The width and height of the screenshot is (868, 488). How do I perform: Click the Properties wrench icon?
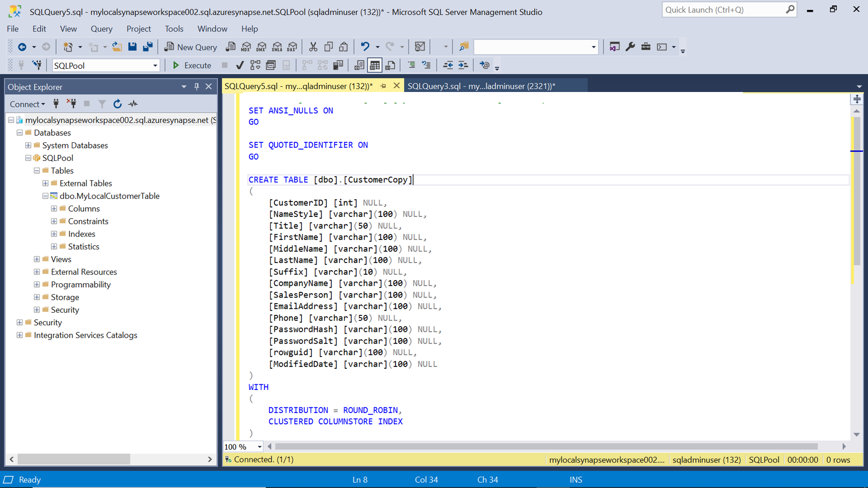click(630, 47)
